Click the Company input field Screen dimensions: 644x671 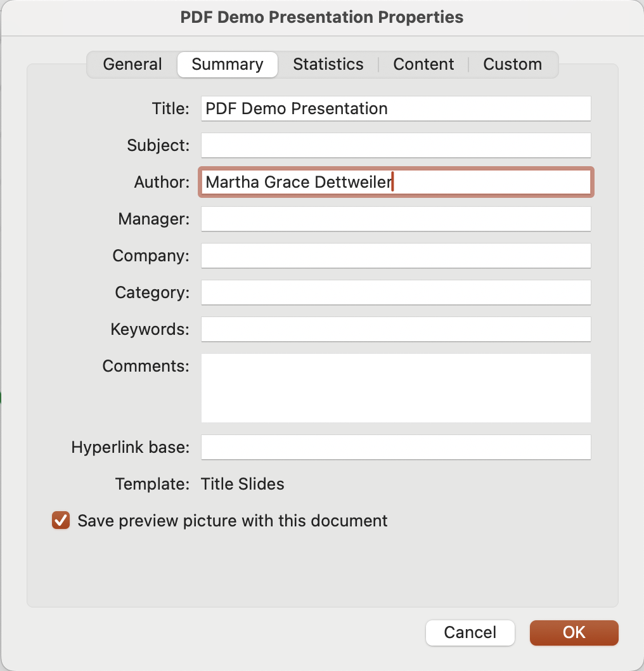coord(396,256)
